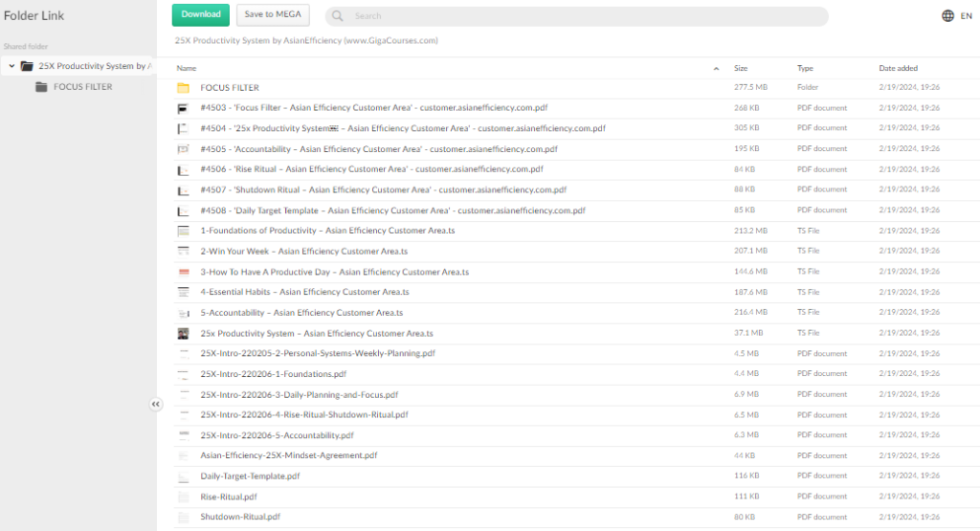Image resolution: width=980 pixels, height=531 pixels.
Task: Click thumbnail of Asian-Efficiency-25X-Mindset-Agreement pdf
Action: [x=183, y=456]
